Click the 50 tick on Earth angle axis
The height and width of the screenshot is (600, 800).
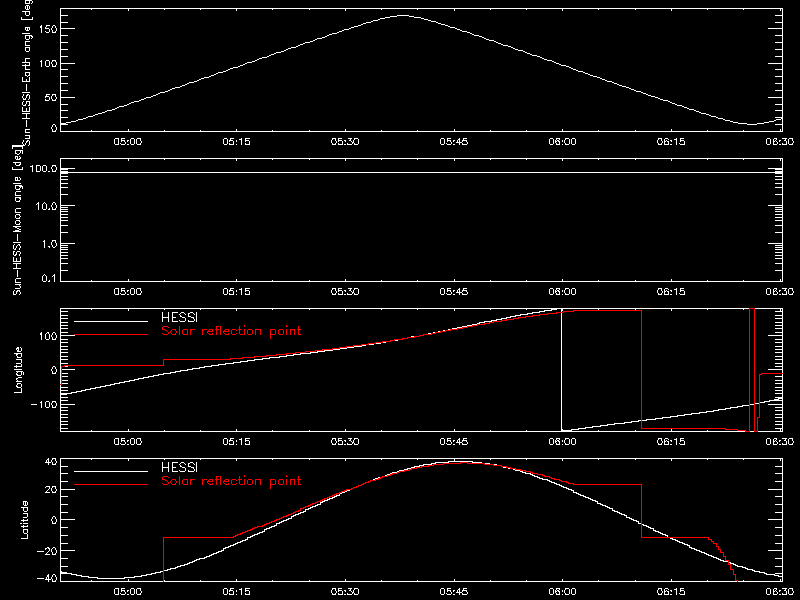pos(51,97)
